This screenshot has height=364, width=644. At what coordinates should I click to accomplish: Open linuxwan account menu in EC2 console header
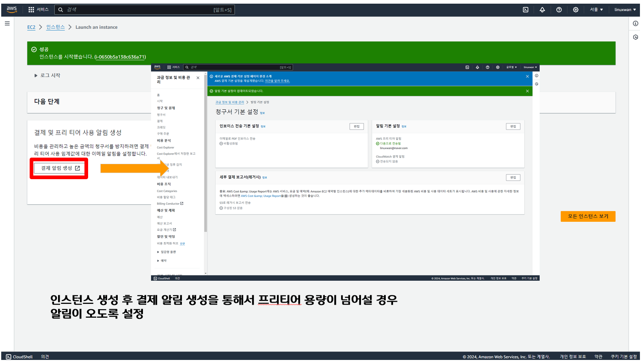[x=625, y=10]
